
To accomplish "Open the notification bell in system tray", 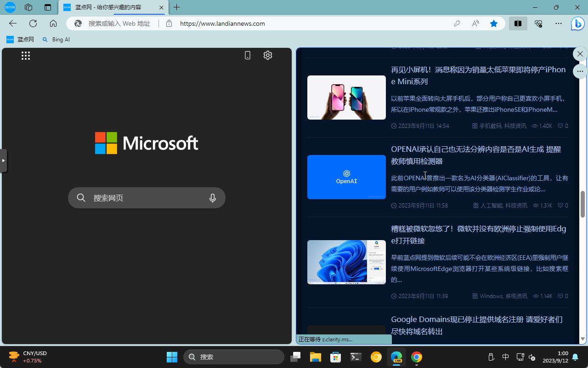I will [575, 357].
